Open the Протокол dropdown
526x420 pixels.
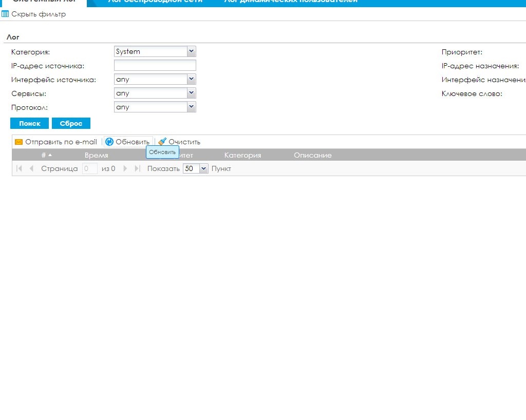pos(191,107)
